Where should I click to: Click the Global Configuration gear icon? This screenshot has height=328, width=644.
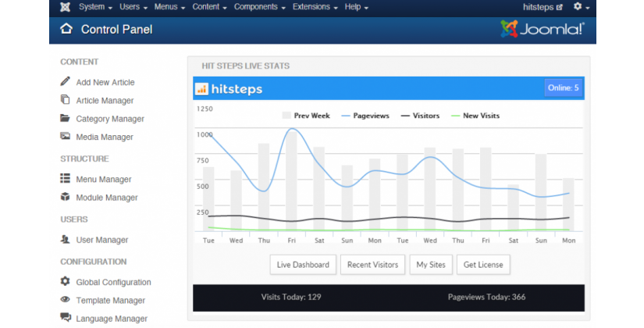[x=65, y=281]
